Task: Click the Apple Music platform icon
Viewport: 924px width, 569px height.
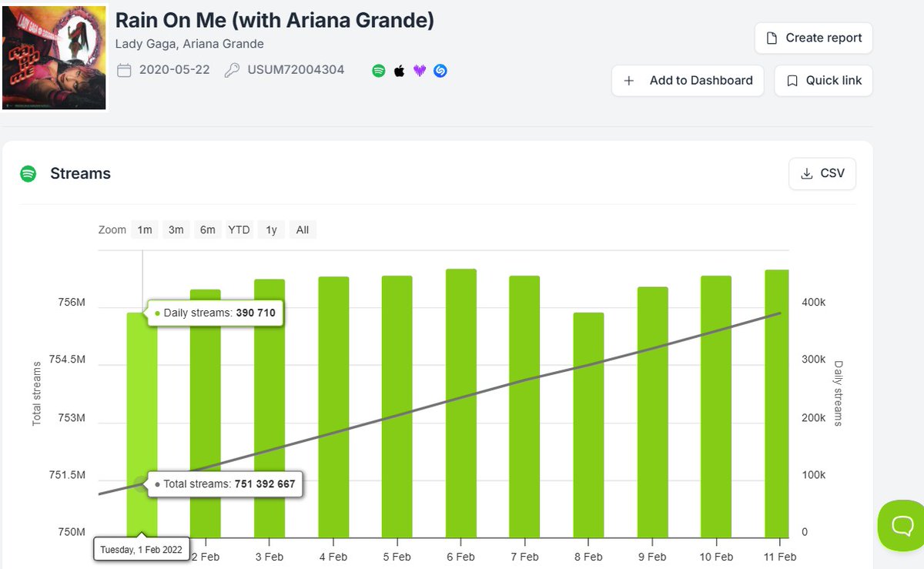Action: [x=399, y=71]
